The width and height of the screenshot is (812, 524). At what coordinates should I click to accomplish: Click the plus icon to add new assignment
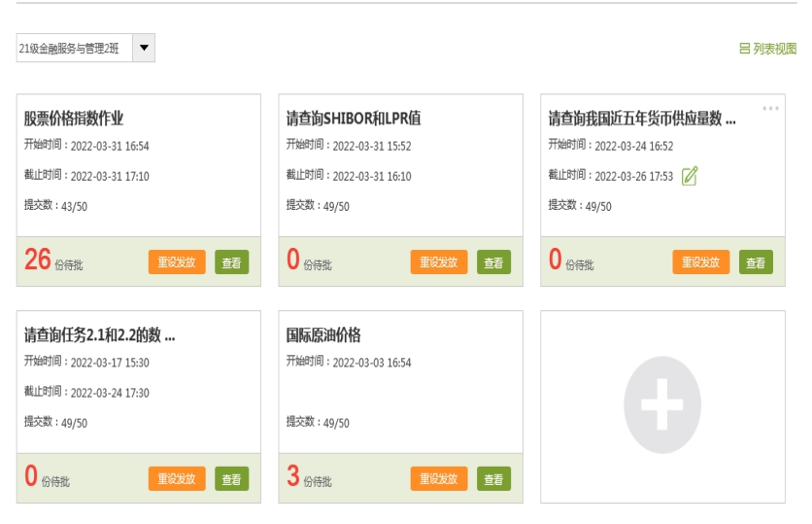662,407
